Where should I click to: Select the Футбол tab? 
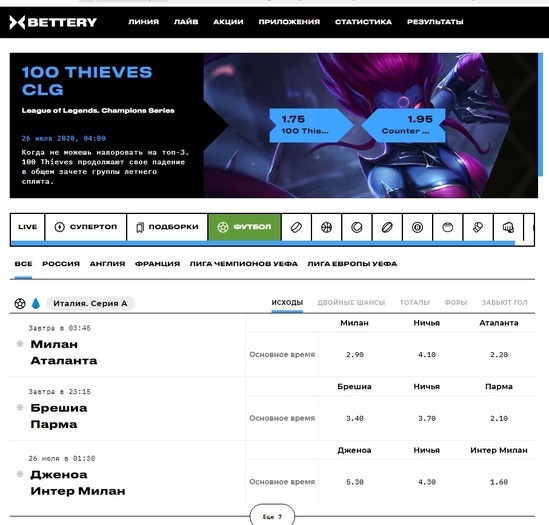[x=244, y=227]
